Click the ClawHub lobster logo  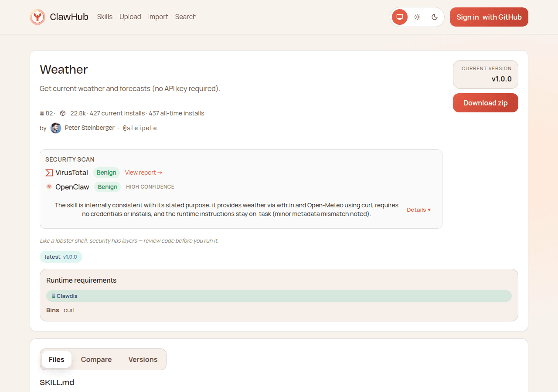(37, 17)
